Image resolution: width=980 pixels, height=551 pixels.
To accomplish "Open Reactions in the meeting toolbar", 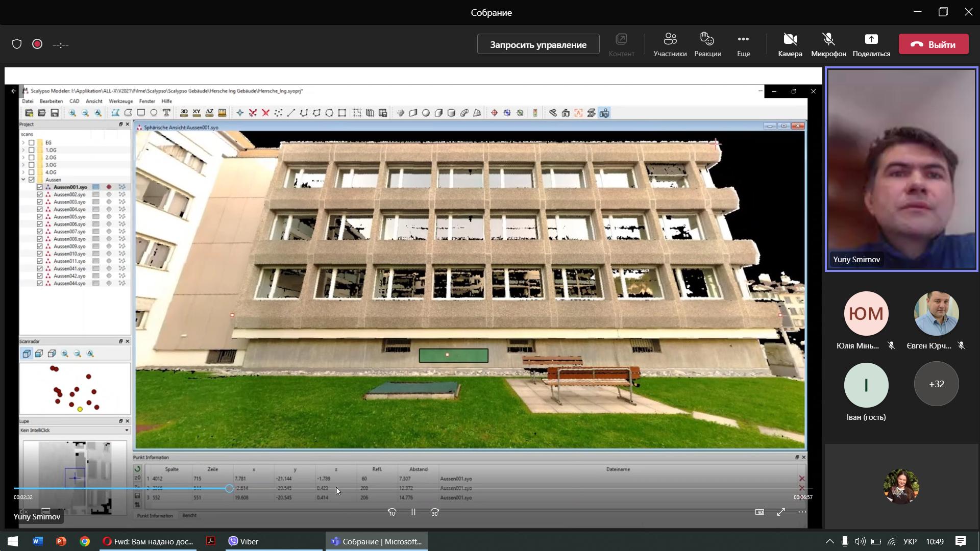I will coord(707,44).
